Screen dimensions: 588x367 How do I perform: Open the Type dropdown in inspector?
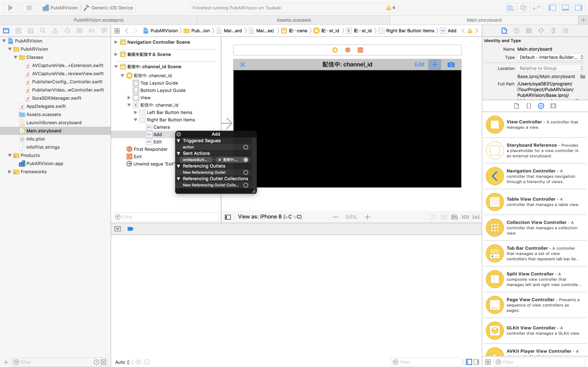551,57
